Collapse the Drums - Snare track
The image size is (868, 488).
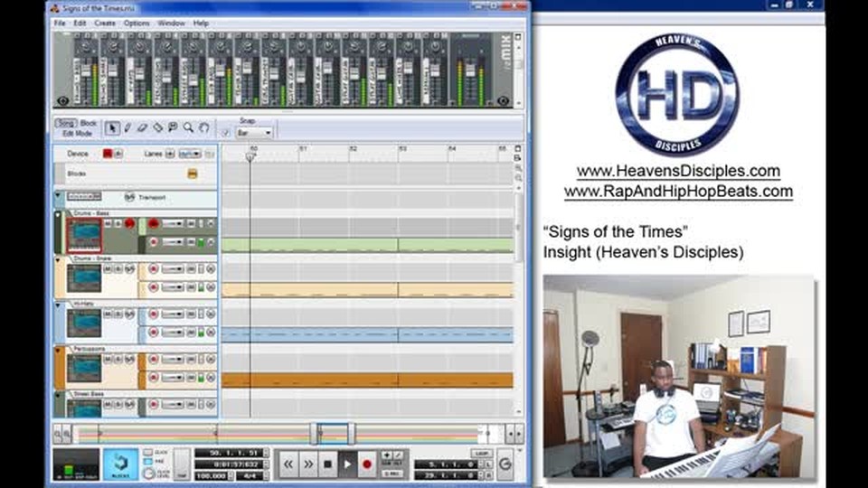[58, 259]
